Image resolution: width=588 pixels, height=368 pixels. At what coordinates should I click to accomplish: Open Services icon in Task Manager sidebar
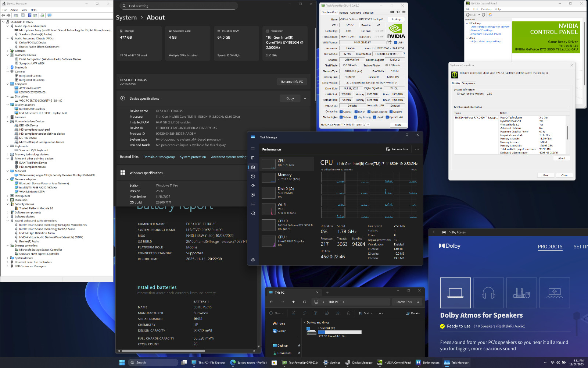click(x=253, y=213)
